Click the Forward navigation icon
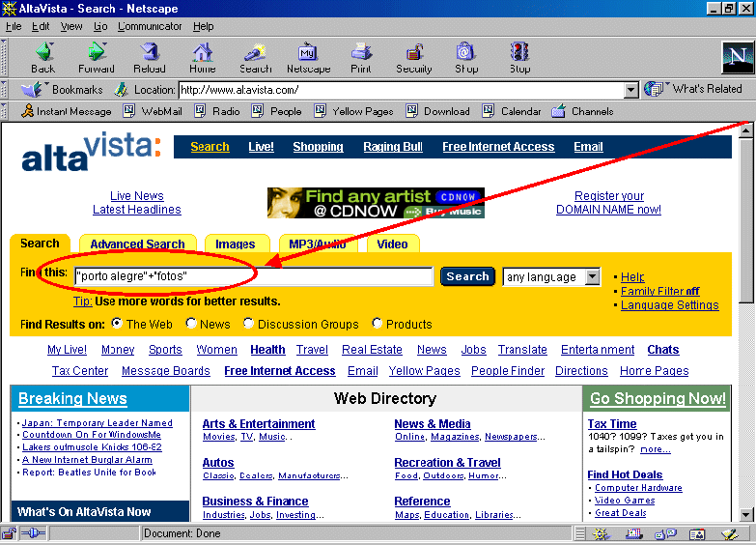The image size is (756, 545). click(x=97, y=52)
